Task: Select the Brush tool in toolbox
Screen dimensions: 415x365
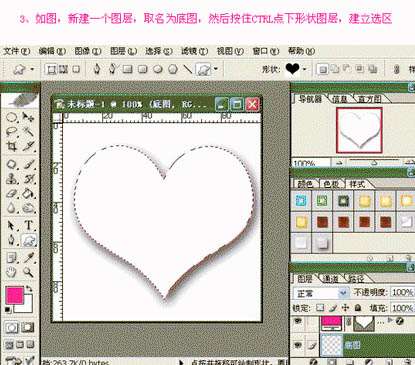Action: coord(29,164)
